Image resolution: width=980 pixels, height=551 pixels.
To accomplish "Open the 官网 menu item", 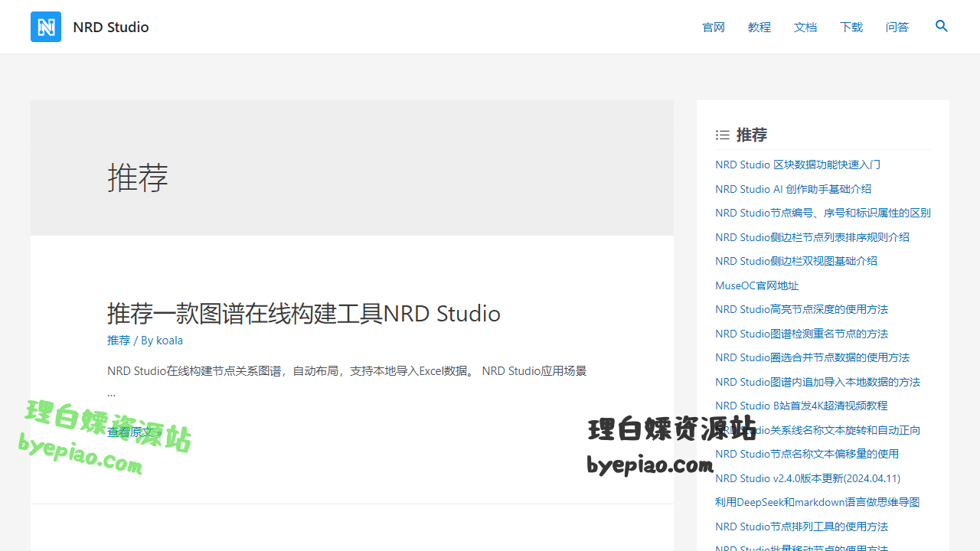I will pos(714,27).
